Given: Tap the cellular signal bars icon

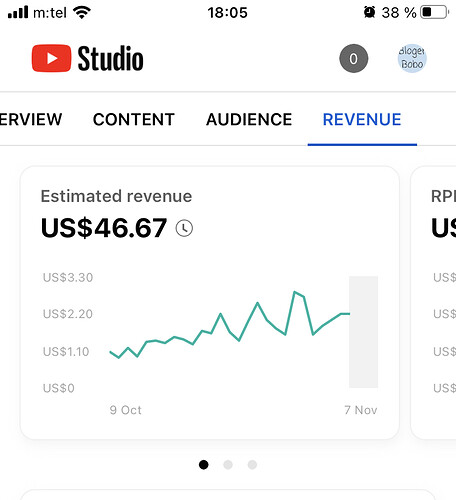Looking at the screenshot, I should (18, 13).
